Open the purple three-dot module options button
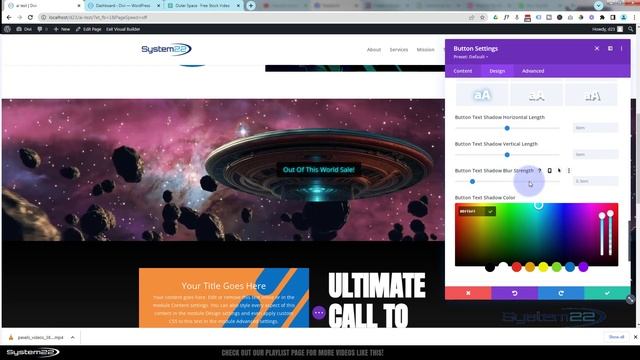The image size is (640, 360). [x=319, y=313]
